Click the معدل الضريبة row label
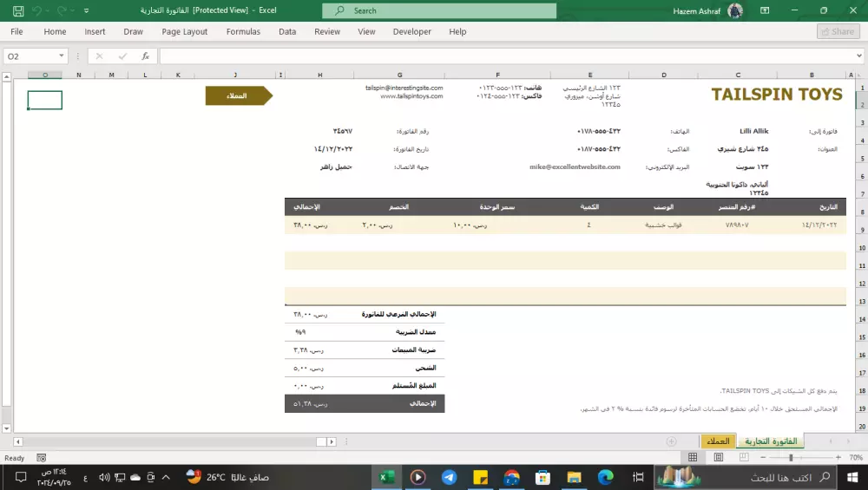The height and width of the screenshot is (490, 868). [416, 332]
